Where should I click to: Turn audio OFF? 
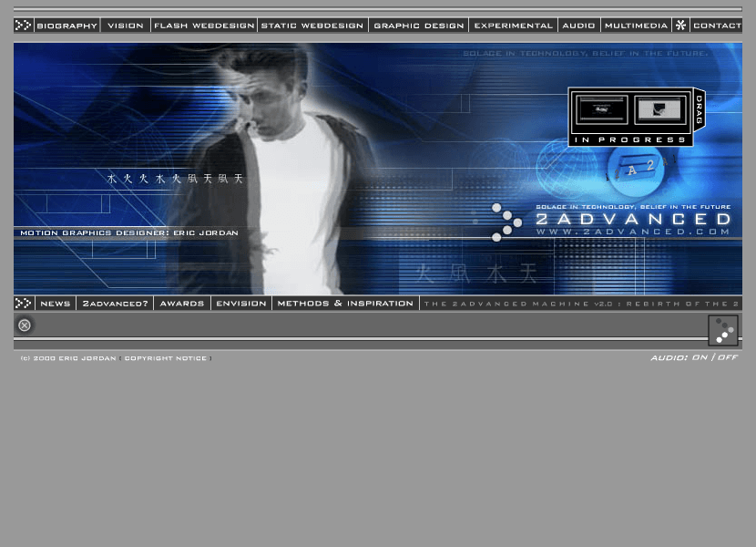point(728,357)
